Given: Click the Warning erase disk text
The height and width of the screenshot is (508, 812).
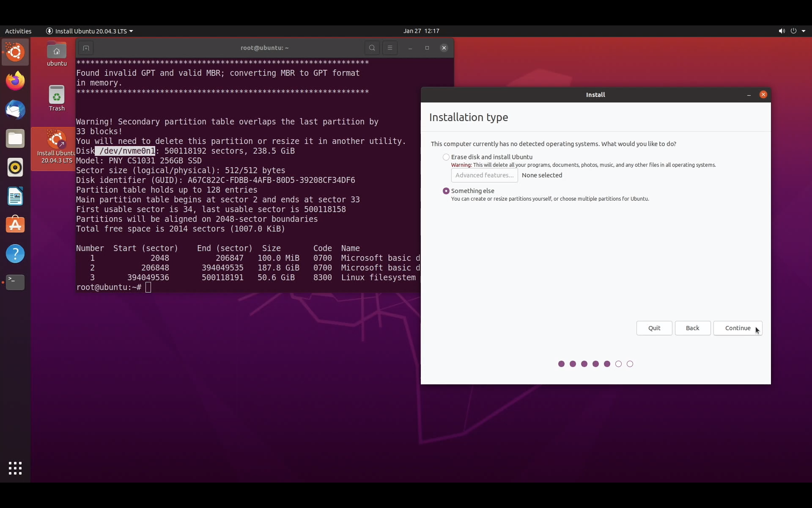Looking at the screenshot, I should (583, 165).
